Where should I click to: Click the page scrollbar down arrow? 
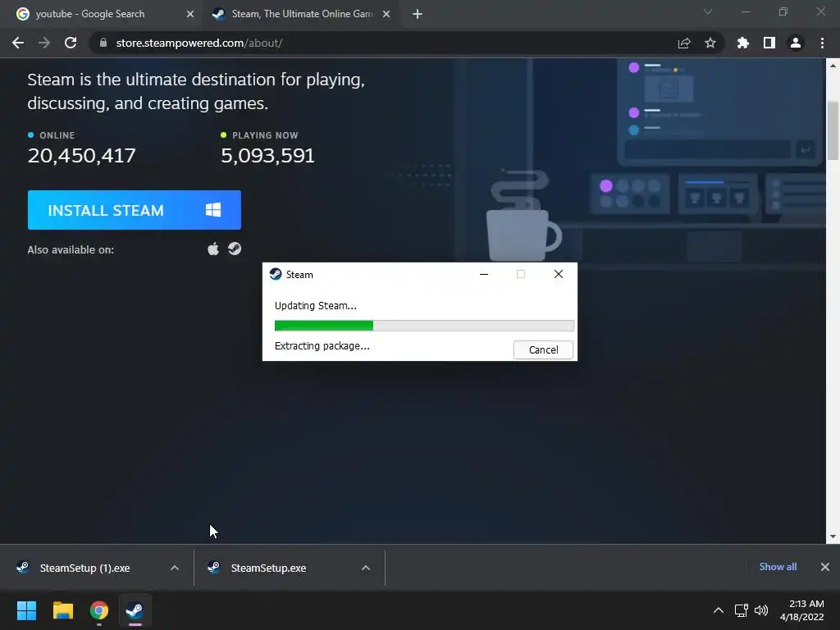[x=833, y=536]
